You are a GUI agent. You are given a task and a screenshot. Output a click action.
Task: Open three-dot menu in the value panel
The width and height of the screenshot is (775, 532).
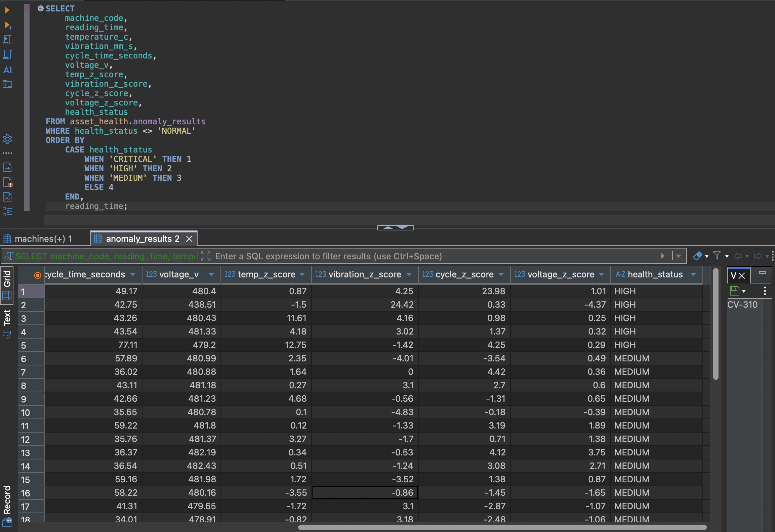tap(765, 291)
